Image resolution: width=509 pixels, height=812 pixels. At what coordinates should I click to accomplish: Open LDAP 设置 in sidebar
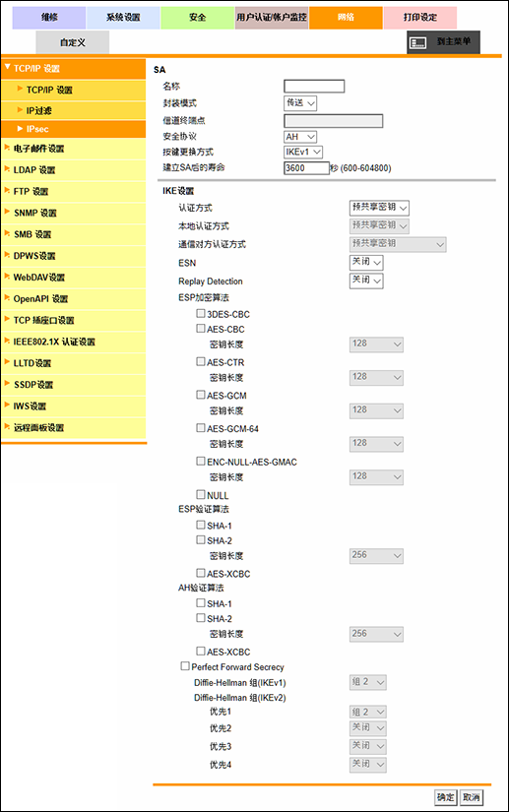74,170
